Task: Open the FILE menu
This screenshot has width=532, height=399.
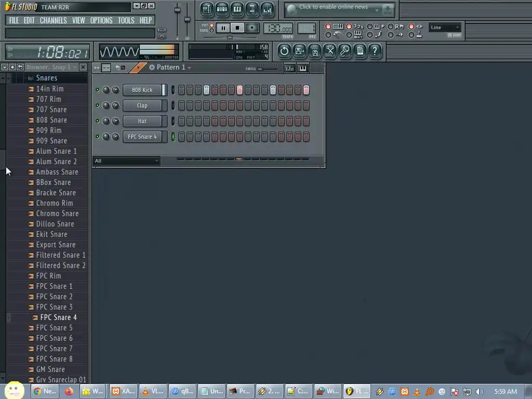Action: click(x=14, y=20)
